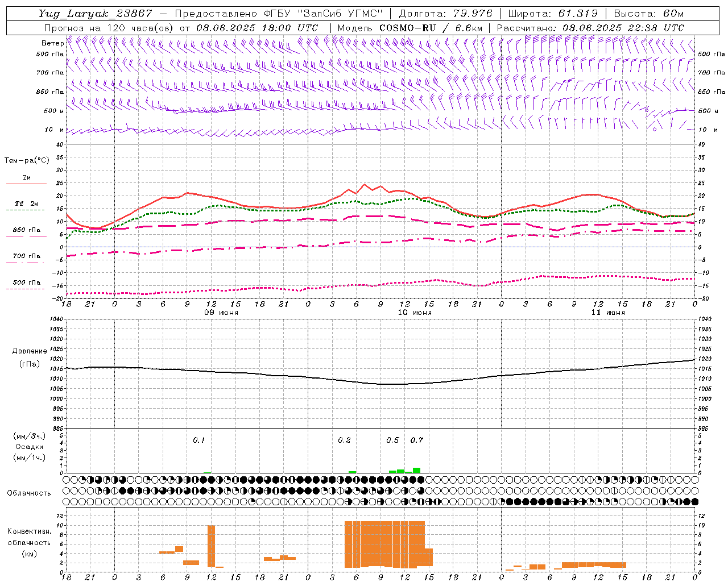Click the date label 09 июня
This screenshot has width=728, height=582.
coord(221,313)
